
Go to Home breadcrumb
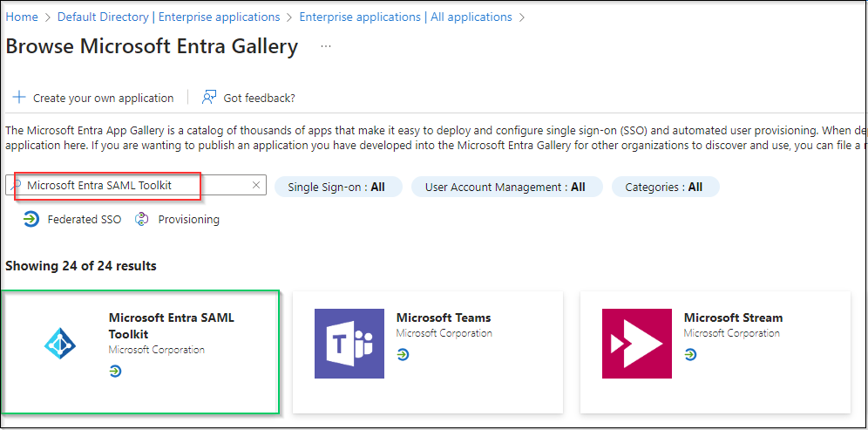[x=22, y=17]
